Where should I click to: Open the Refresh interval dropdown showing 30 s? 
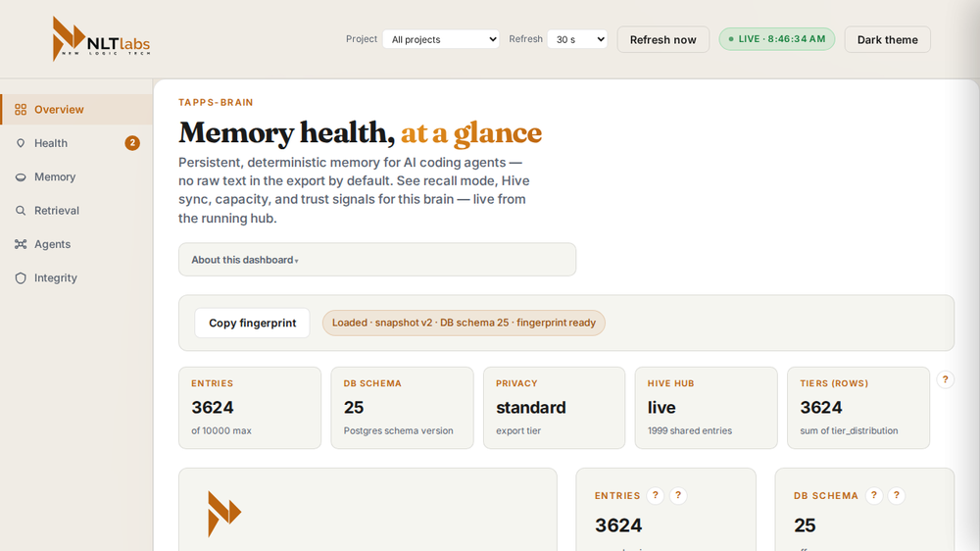(577, 39)
